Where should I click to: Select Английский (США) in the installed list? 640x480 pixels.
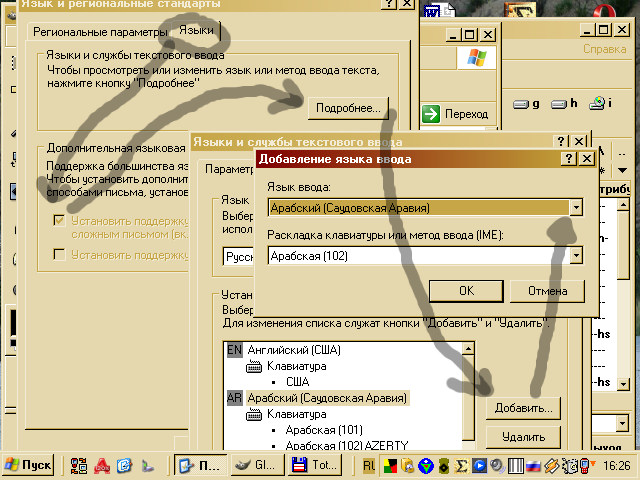[x=295, y=349]
